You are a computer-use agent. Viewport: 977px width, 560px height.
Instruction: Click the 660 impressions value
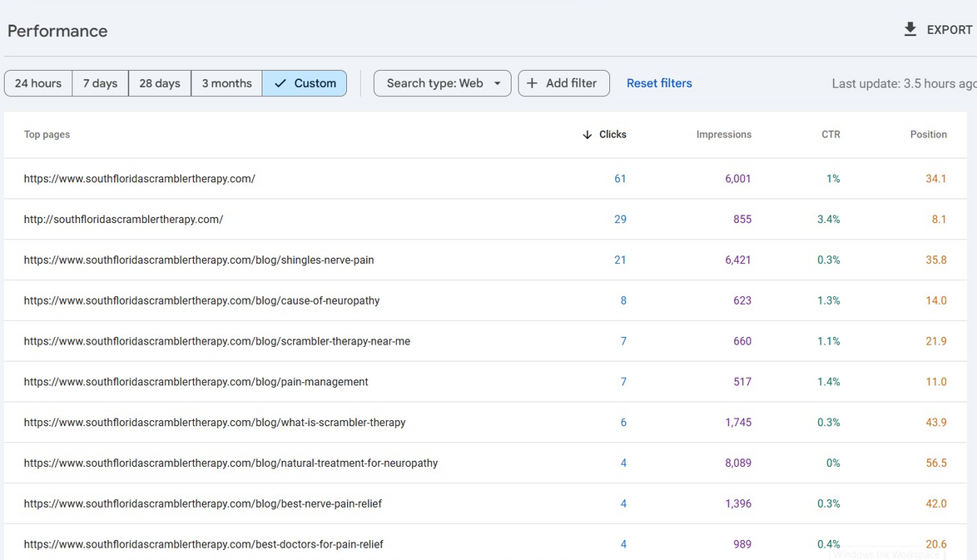[x=742, y=340]
